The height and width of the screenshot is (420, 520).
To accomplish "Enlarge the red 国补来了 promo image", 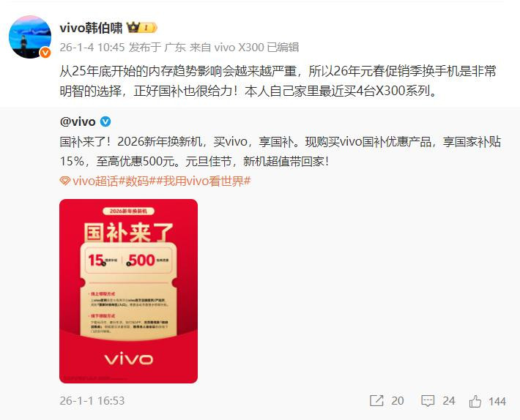I will point(129,291).
